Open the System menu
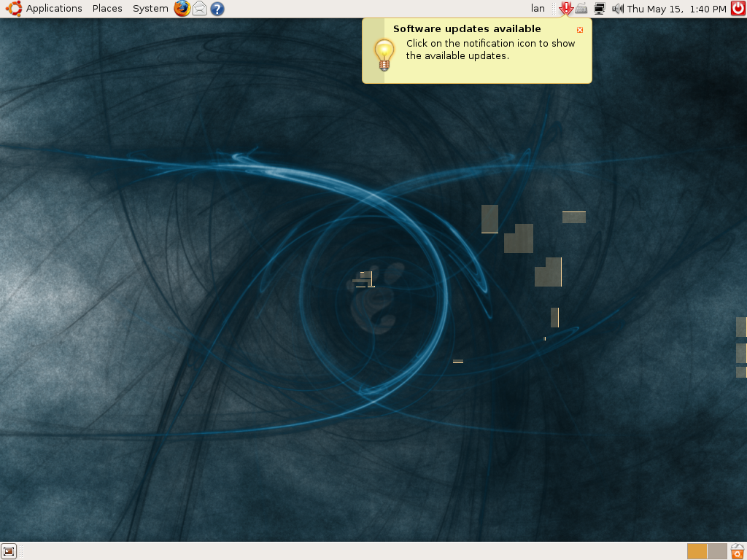747x560 pixels. coord(150,9)
